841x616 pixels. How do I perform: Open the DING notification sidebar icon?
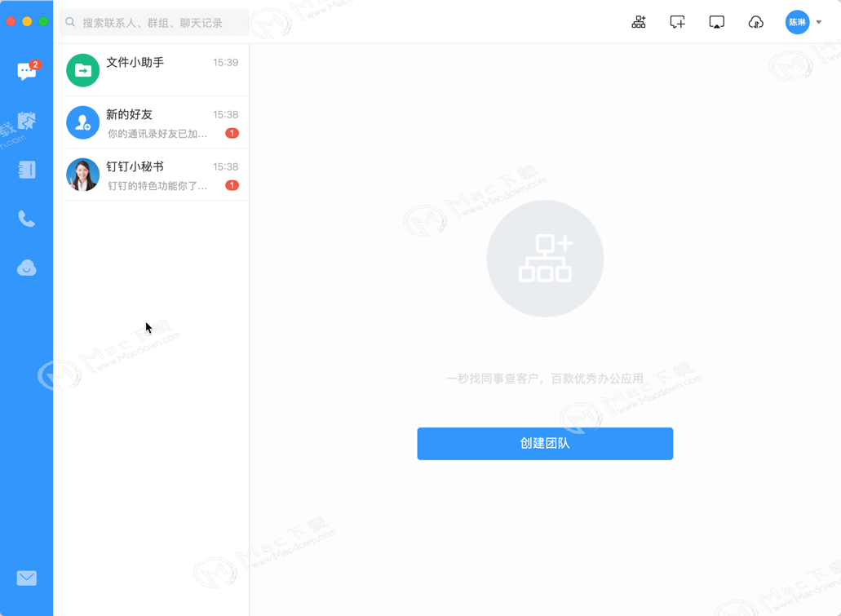26,121
